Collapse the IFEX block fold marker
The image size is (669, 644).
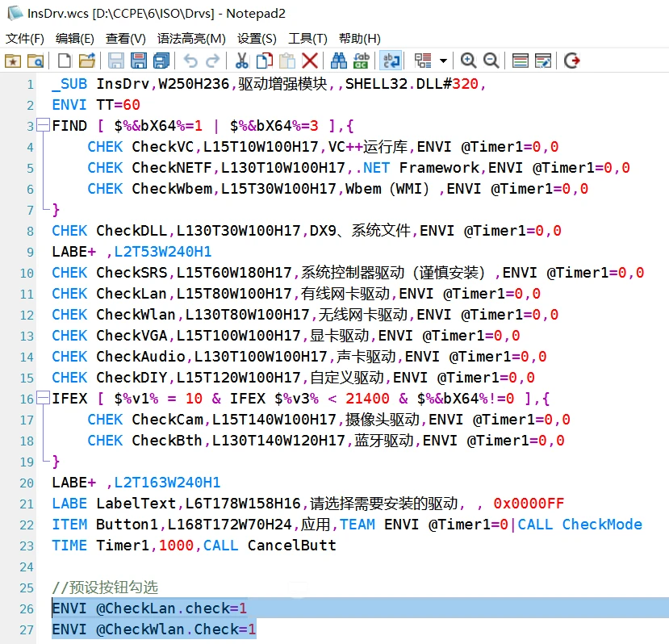point(43,398)
